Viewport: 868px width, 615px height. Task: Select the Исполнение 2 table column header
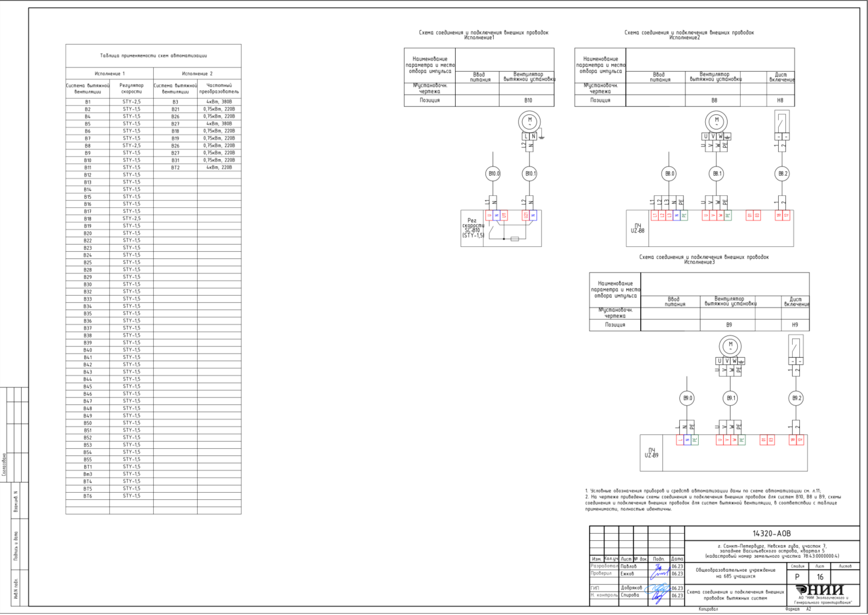pyautogui.click(x=197, y=73)
